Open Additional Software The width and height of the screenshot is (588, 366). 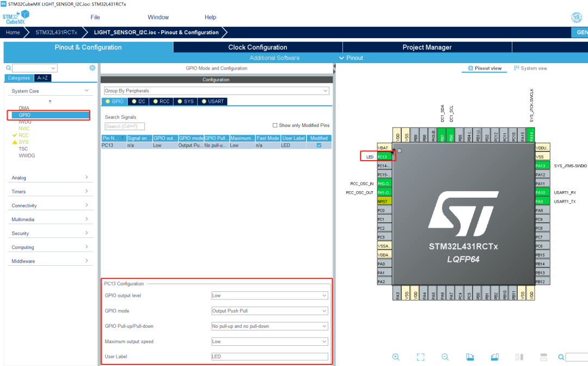pyautogui.click(x=274, y=58)
